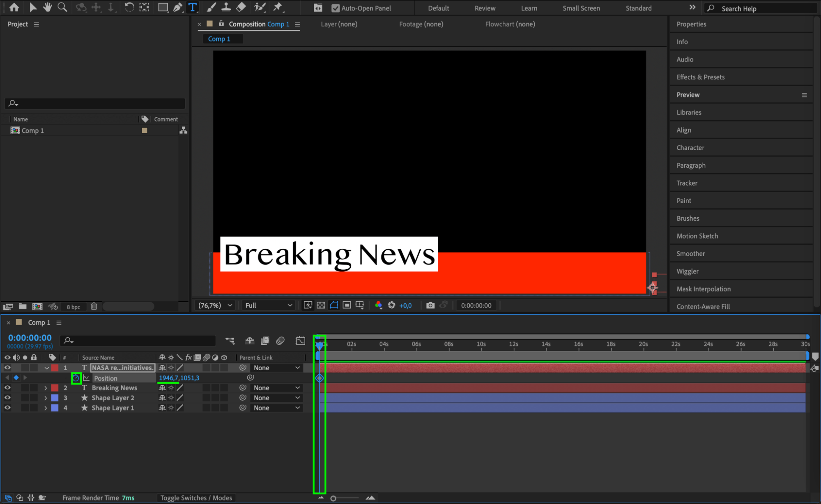Delete selected item with trash icon
The width and height of the screenshot is (821, 504).
coord(94,307)
